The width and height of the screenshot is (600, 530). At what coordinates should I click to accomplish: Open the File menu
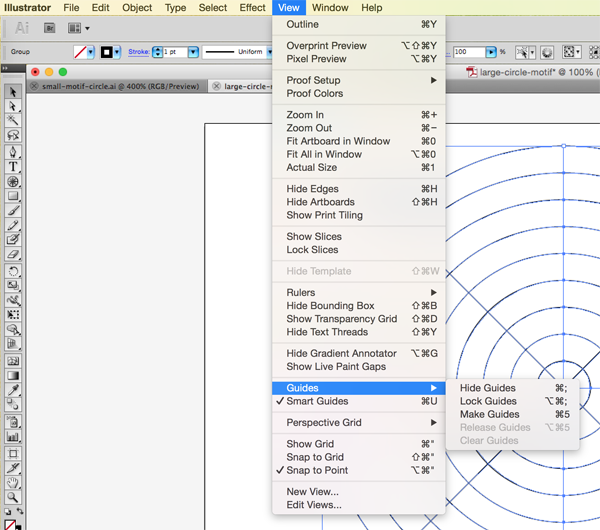(x=71, y=8)
